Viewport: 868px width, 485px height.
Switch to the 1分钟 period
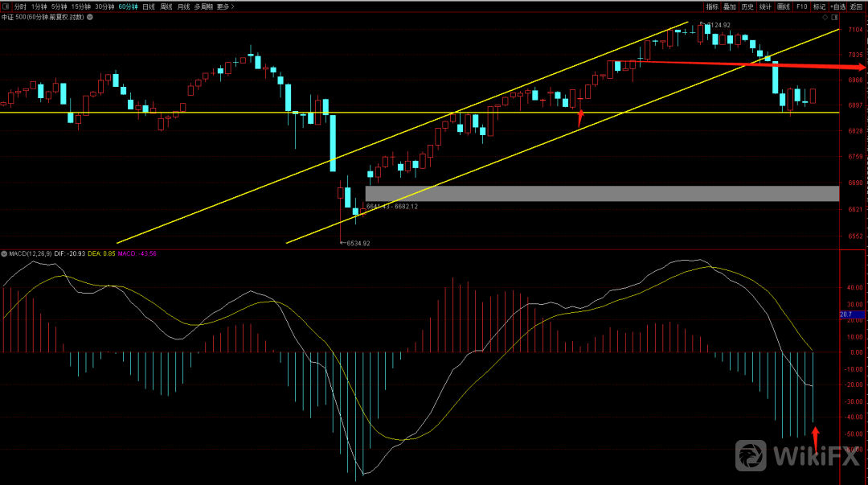(x=39, y=6)
